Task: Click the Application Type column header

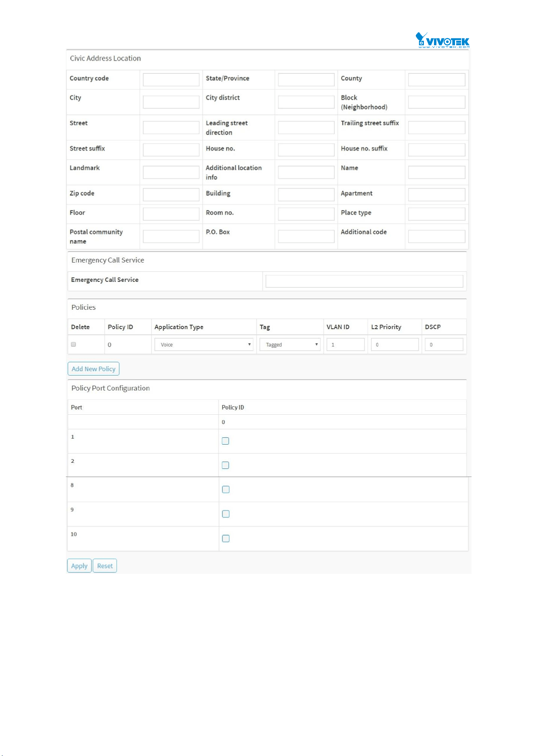Action: (179, 327)
